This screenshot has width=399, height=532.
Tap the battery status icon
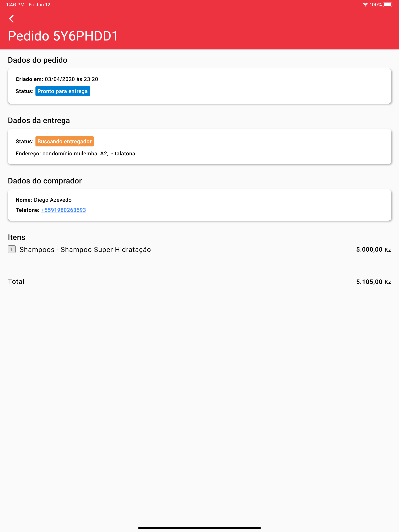tap(388, 4)
